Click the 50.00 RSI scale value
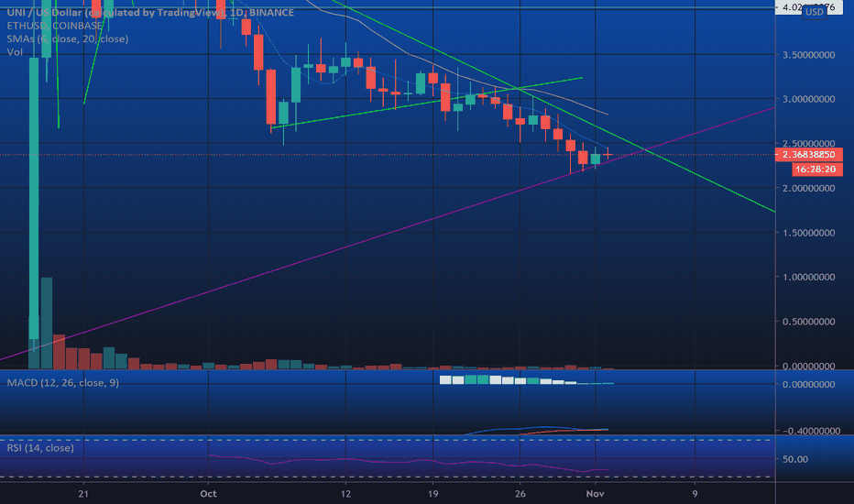This screenshot has height=504, width=854. 795,459
